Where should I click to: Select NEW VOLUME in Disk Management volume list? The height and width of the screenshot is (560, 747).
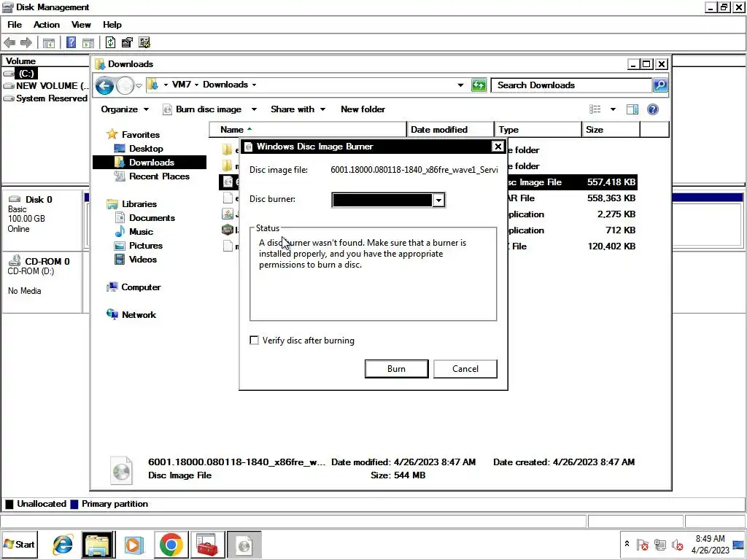(46, 86)
